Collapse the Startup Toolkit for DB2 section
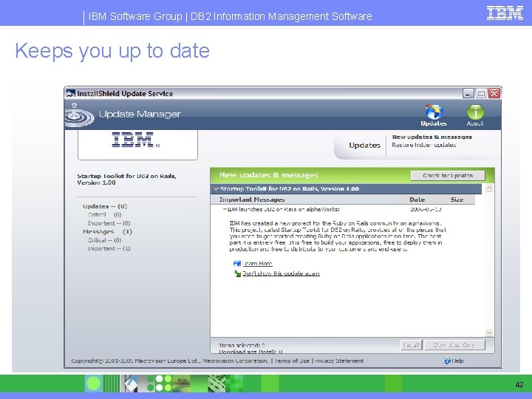The image size is (532, 399). [x=216, y=188]
